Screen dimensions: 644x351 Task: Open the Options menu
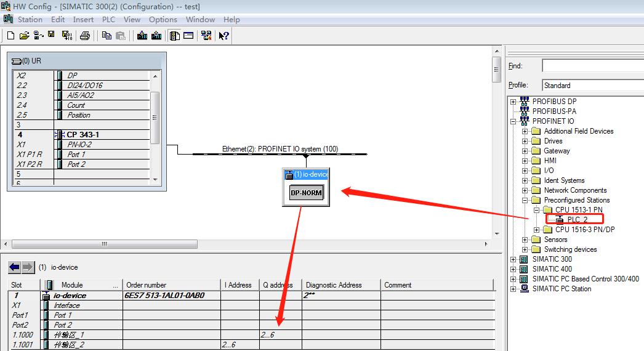tap(163, 19)
